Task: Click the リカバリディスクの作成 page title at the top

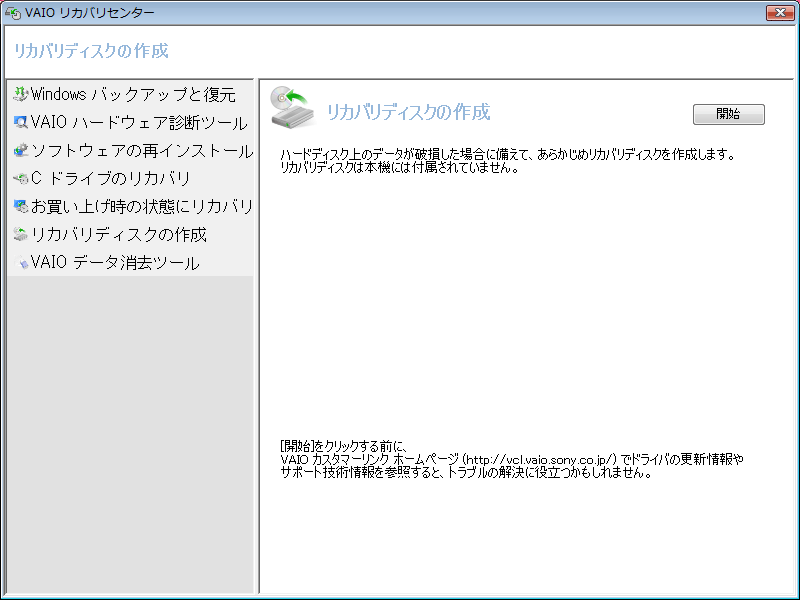Action: pyautogui.click(x=91, y=51)
